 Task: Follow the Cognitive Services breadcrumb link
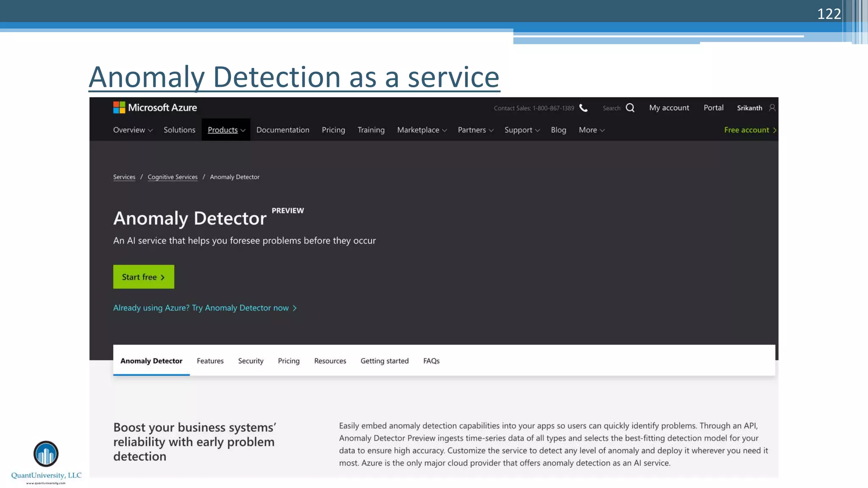pos(172,177)
